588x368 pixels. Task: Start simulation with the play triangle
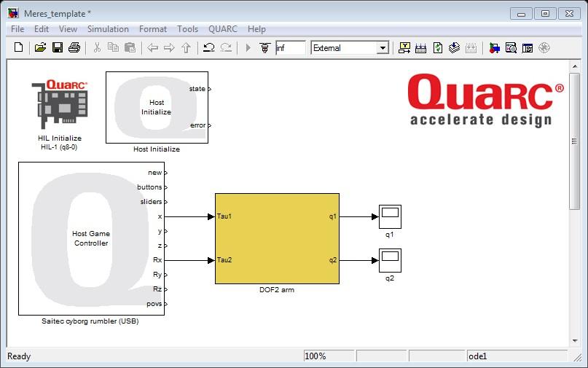(248, 47)
